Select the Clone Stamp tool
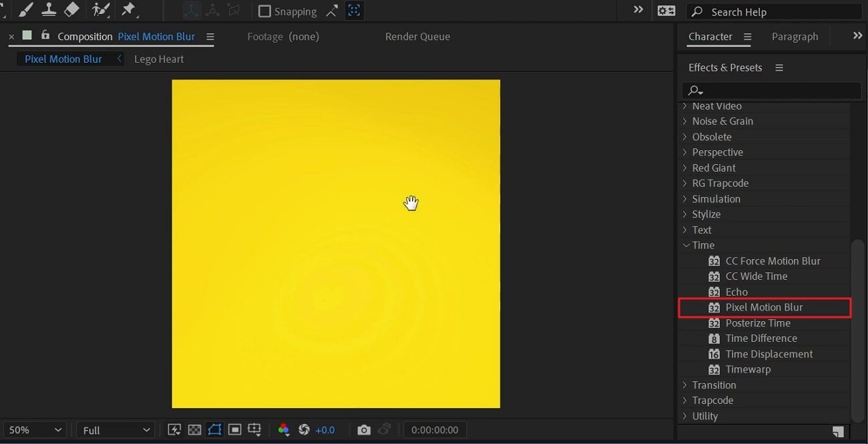 click(x=49, y=10)
